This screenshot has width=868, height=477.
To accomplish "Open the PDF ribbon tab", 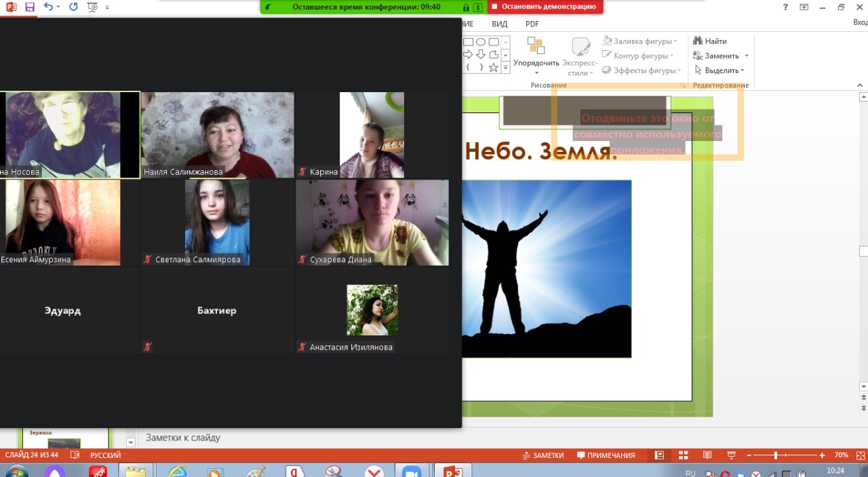I will point(532,24).
